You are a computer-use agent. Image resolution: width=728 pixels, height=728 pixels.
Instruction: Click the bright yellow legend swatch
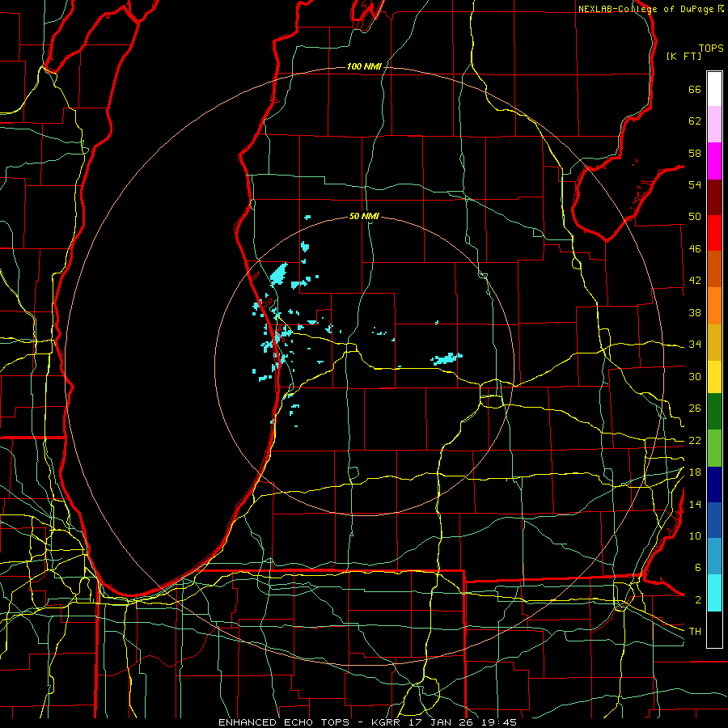[x=714, y=377]
